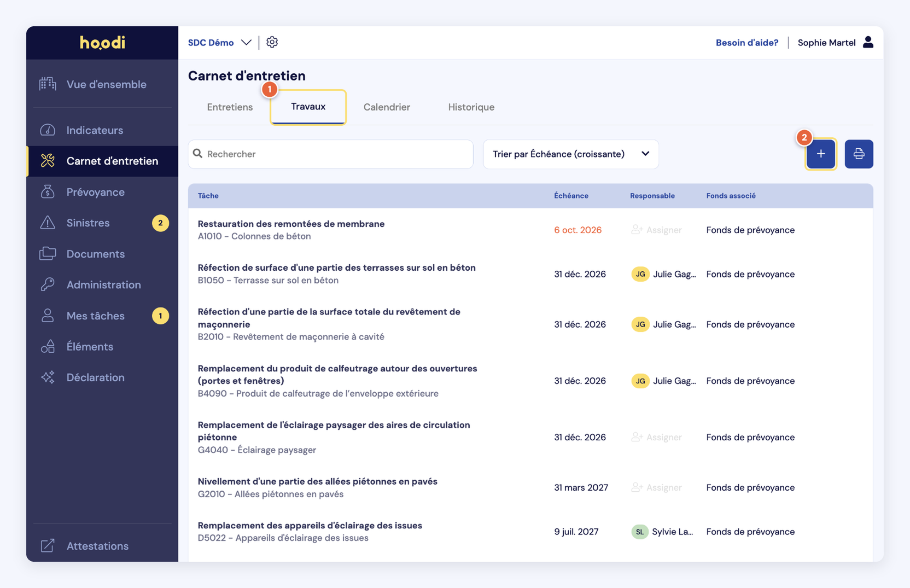
Task: Click the Documents folder icon
Action: tap(48, 254)
